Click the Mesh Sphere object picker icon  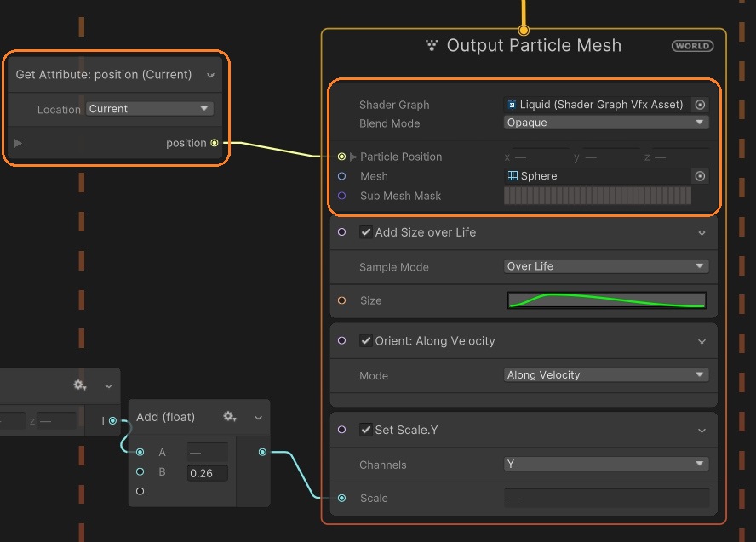(x=700, y=176)
